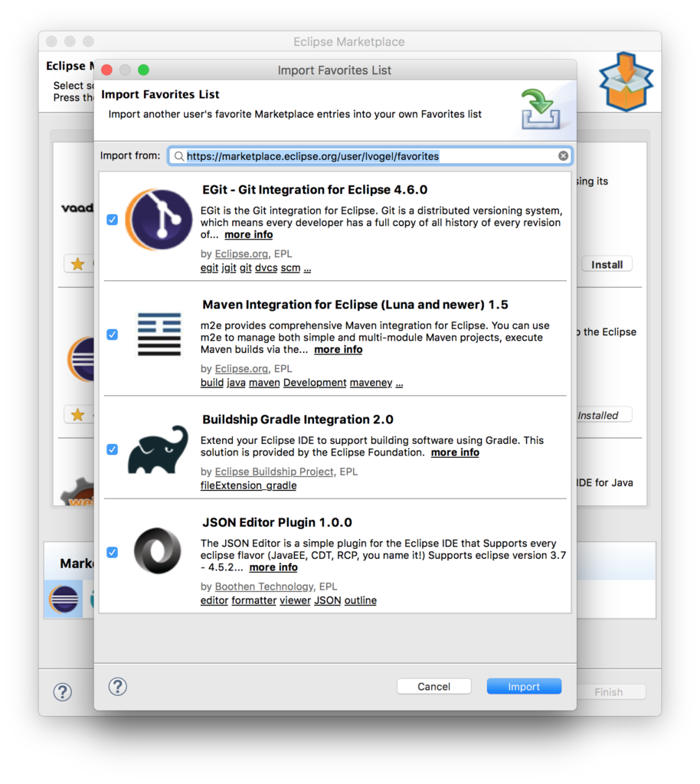Open help in Eclipse Marketplace window
Viewport: 700px width, 784px height.
(x=63, y=692)
